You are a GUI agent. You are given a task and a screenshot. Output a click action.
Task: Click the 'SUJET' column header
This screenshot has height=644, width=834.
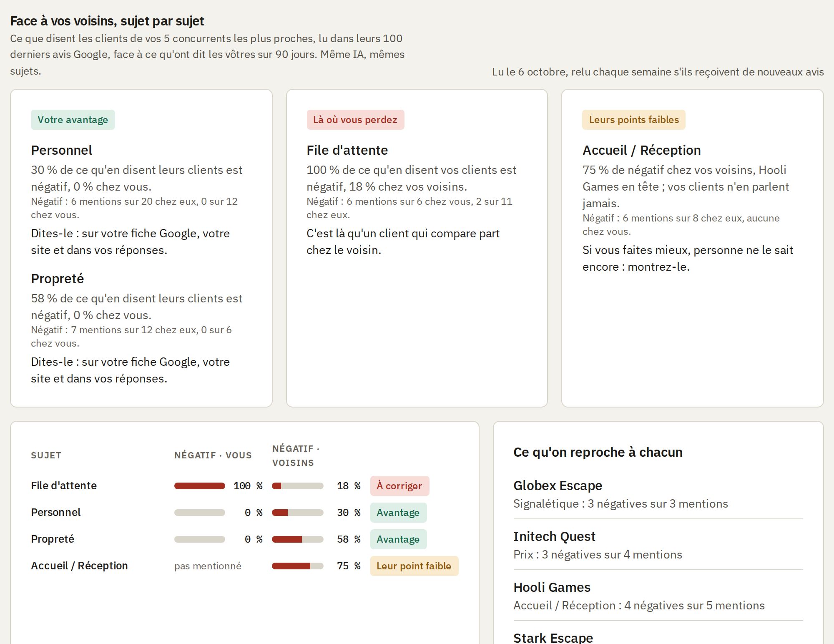(46, 455)
